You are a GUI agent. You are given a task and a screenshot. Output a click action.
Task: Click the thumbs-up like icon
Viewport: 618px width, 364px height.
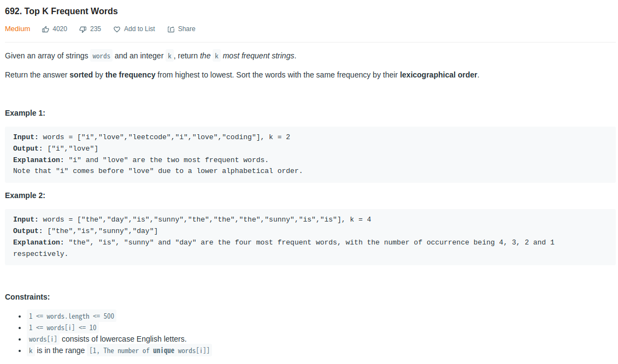click(x=46, y=29)
